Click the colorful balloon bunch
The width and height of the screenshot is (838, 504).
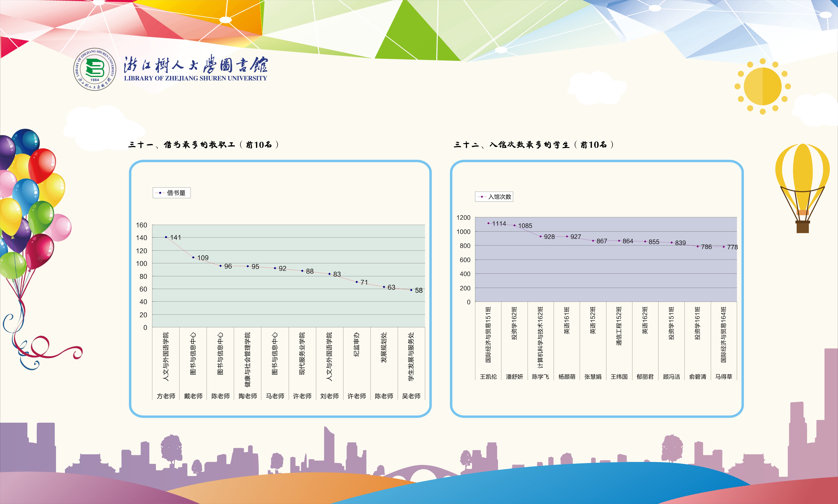coord(31,204)
